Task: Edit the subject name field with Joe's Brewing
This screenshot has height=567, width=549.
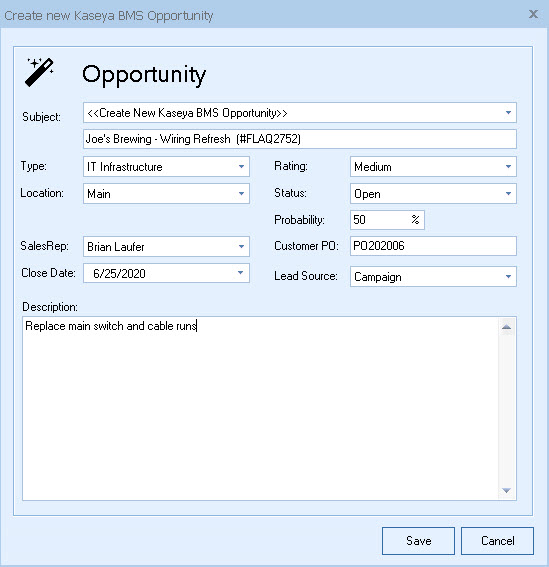Action: coord(299,139)
